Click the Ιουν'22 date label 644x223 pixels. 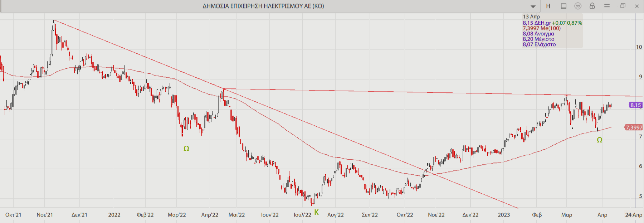coord(270,215)
